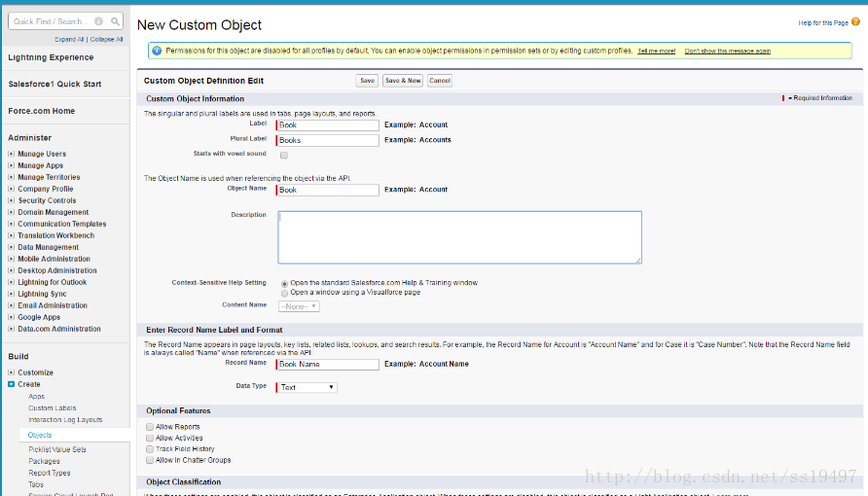Open Picklist Value Sets item

57,449
